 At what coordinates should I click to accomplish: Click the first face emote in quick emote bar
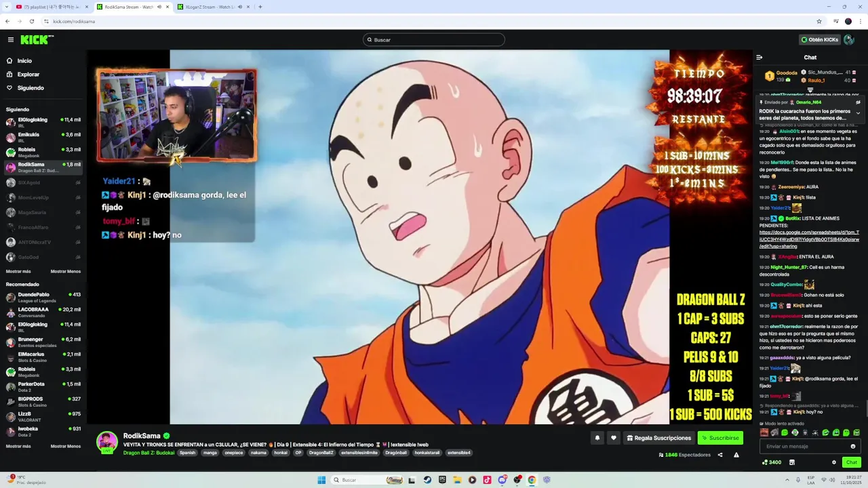tap(764, 432)
